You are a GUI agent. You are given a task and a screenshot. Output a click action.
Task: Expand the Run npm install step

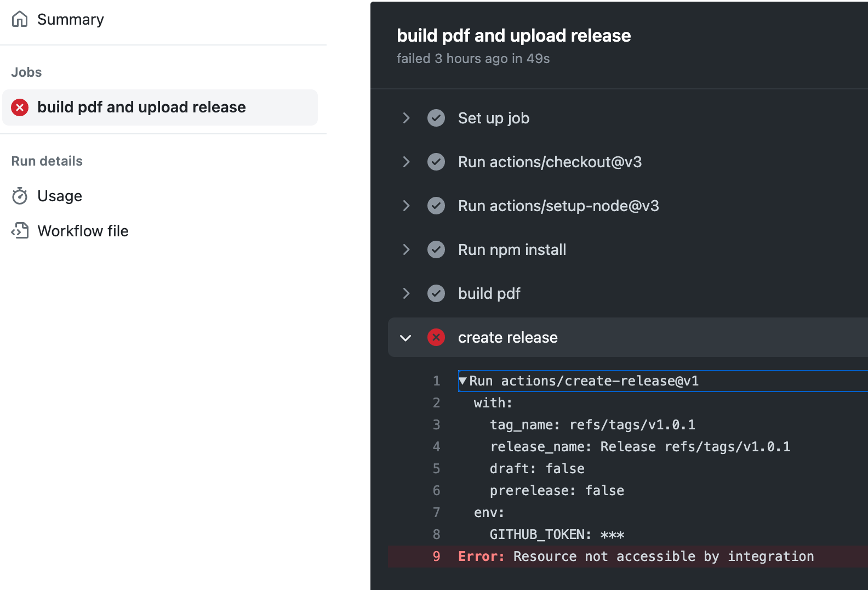[406, 249]
